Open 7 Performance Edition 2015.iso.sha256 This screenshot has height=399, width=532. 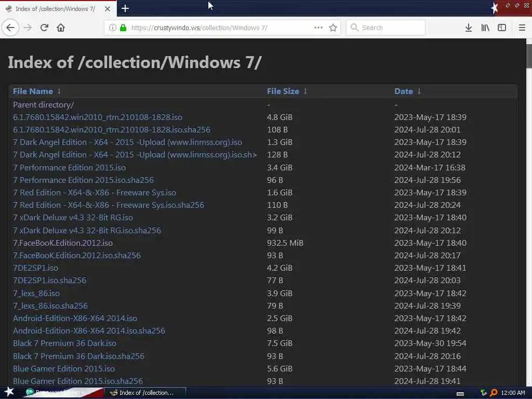pyautogui.click(x=84, y=180)
